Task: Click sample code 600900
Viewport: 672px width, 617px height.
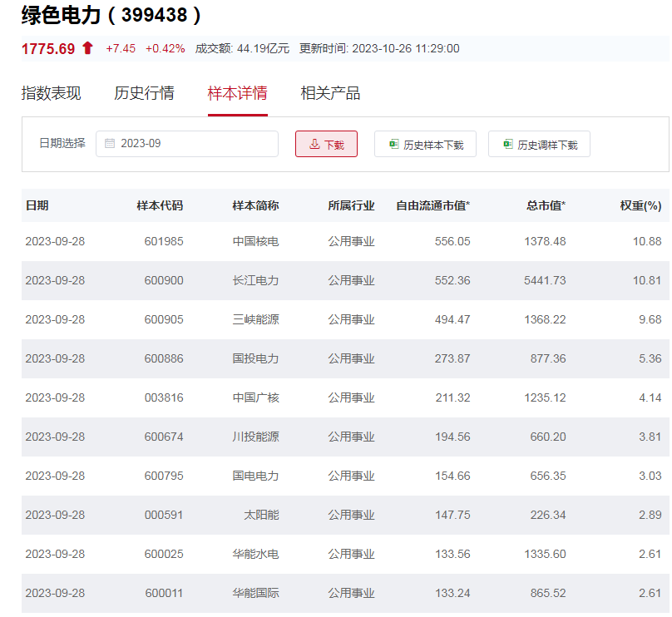Action: (x=164, y=280)
